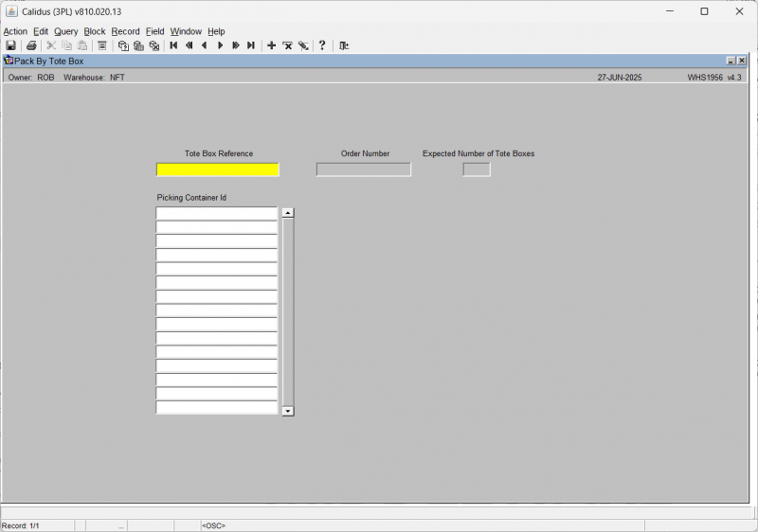Click the Copy toolbar icon
Screen dimensions: 758x532
[66, 45]
